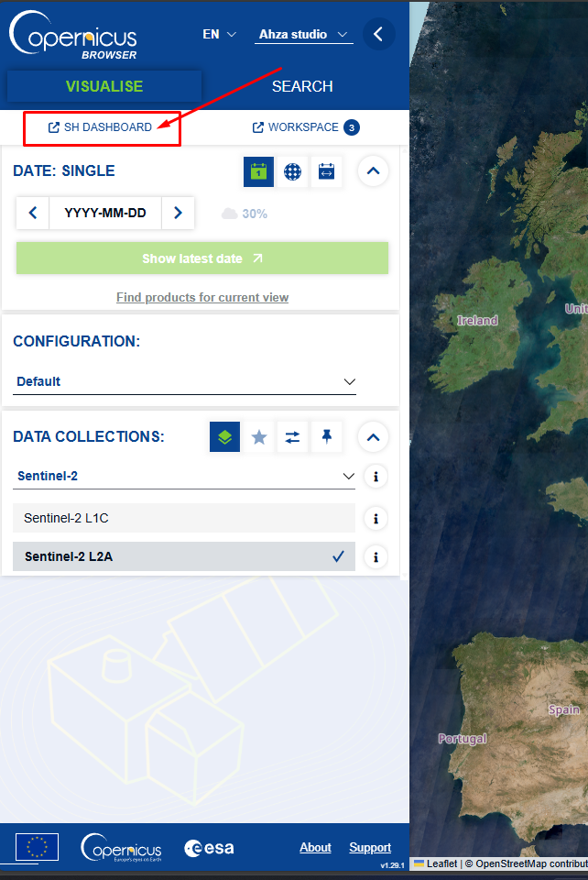
Task: Collapse the sidebar with the back arrow
Action: point(379,34)
